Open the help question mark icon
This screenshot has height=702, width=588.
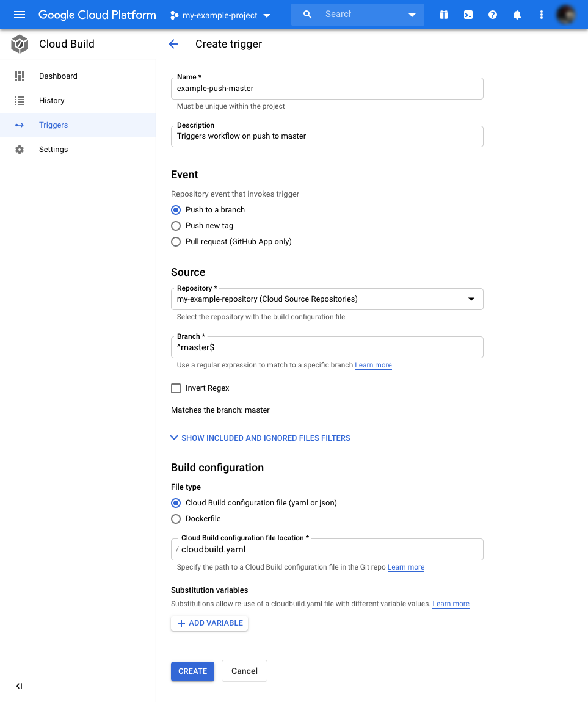(493, 15)
